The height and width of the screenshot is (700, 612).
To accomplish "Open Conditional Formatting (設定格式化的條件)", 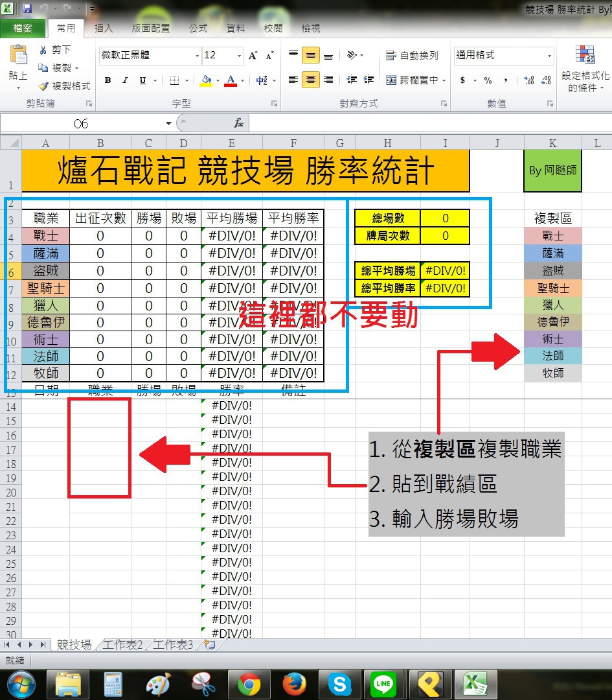I will click(585, 68).
